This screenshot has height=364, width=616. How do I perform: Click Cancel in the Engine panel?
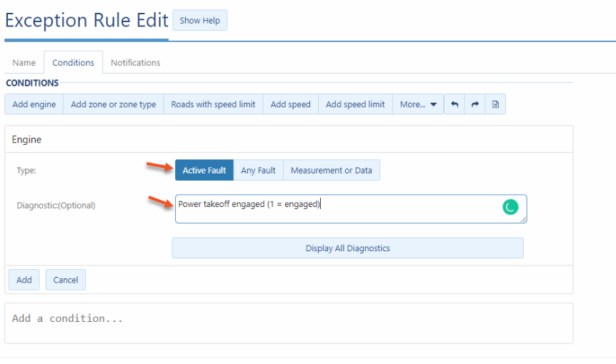tap(66, 280)
